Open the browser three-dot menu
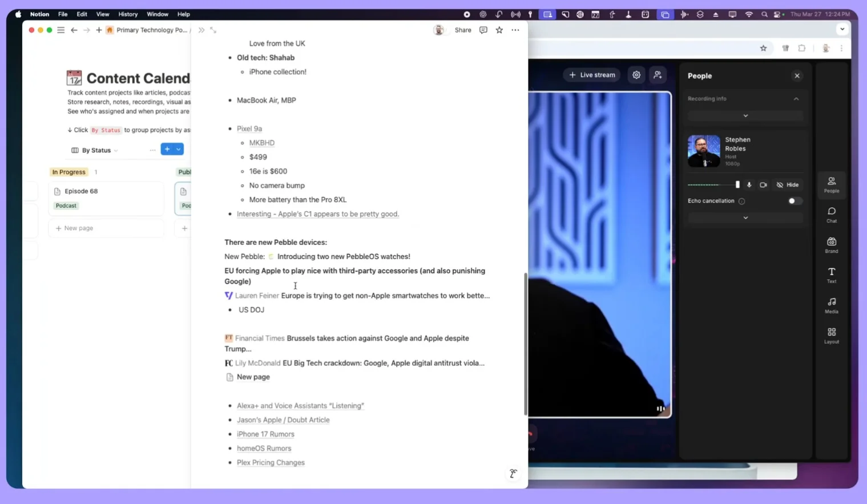 pos(841,49)
